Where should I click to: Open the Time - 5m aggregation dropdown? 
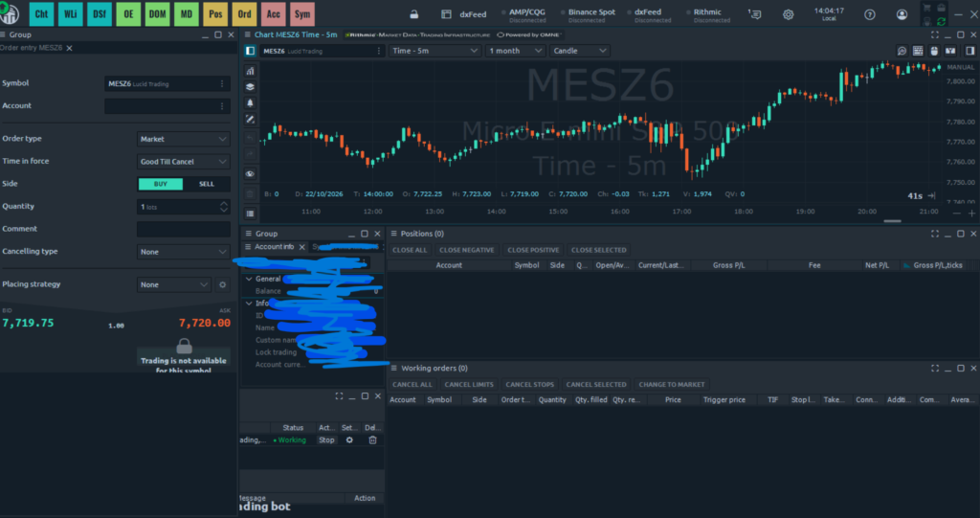pos(434,51)
